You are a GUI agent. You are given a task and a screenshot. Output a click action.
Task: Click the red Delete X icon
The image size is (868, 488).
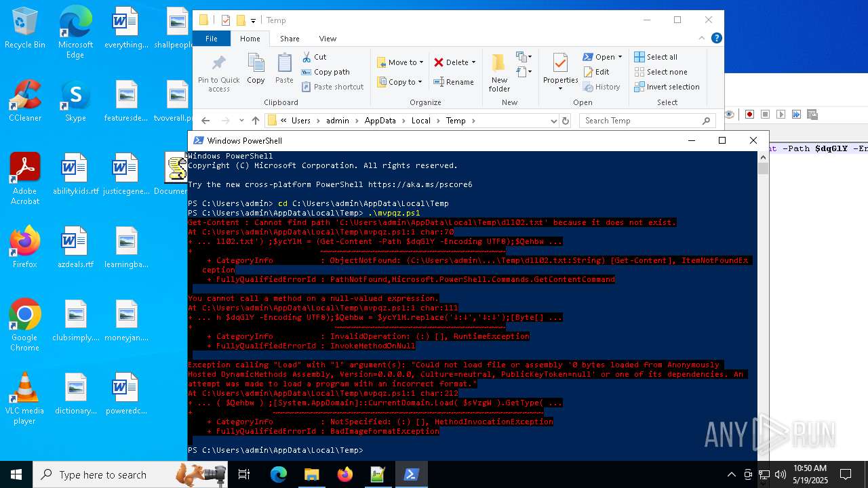point(439,62)
